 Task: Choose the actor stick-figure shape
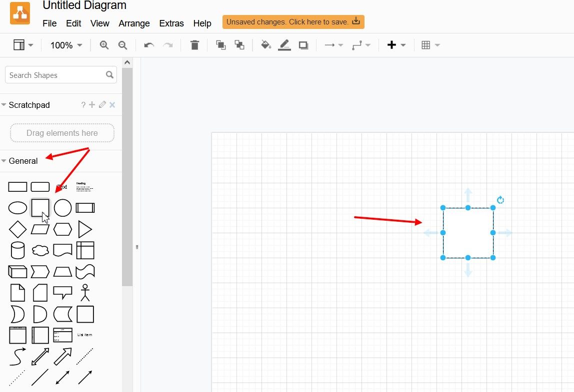tap(85, 293)
